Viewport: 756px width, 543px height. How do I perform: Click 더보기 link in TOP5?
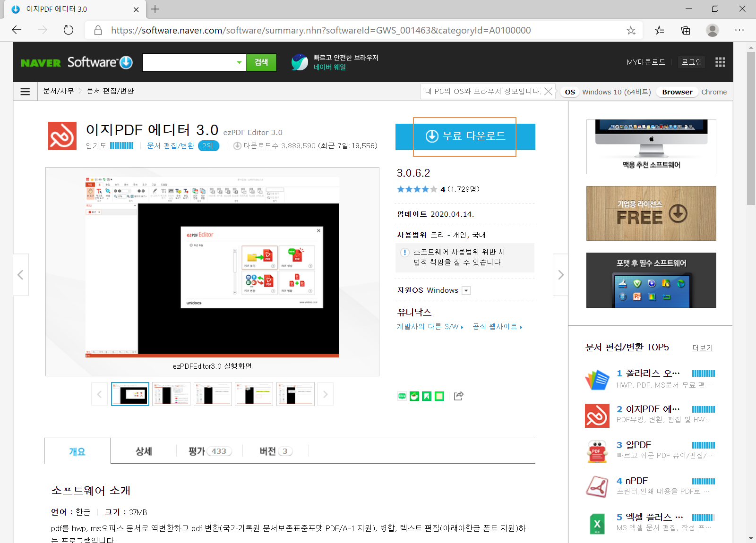coord(703,348)
